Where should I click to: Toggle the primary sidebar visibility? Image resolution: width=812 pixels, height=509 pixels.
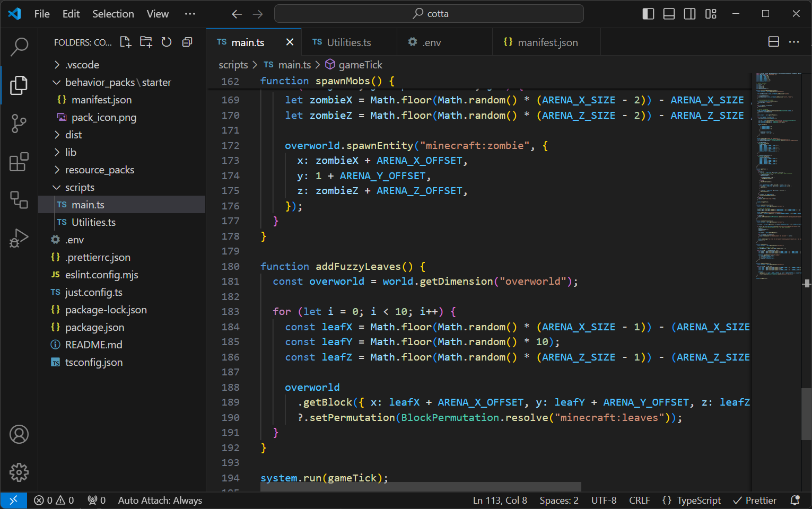[x=648, y=14]
